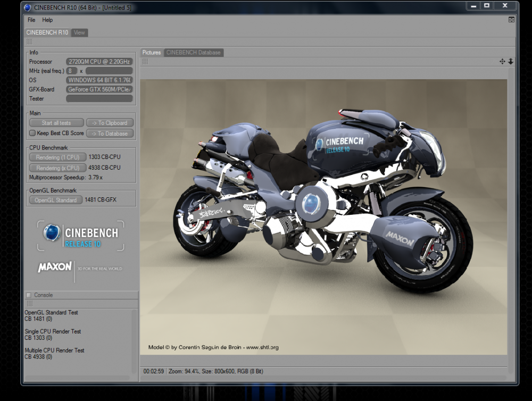Run the Rendering (1 CPU) benchmark
The width and height of the screenshot is (532, 401).
click(x=57, y=157)
